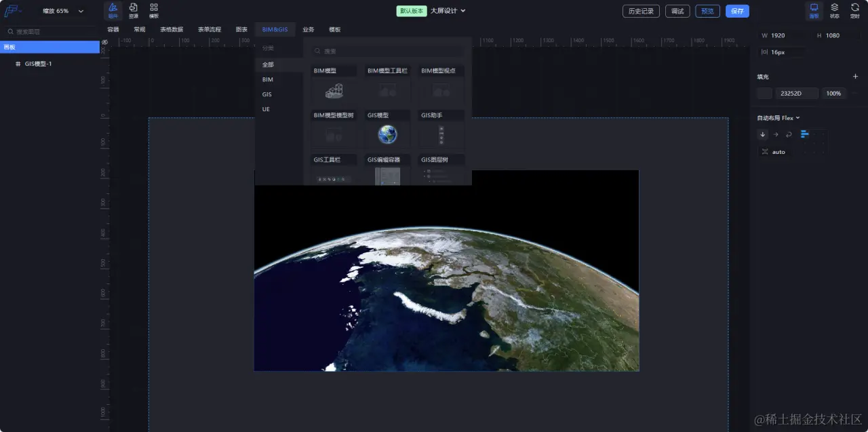Screen dimensions: 868x432
Task: Choose the BIM模型视点 component
Action: [441, 84]
